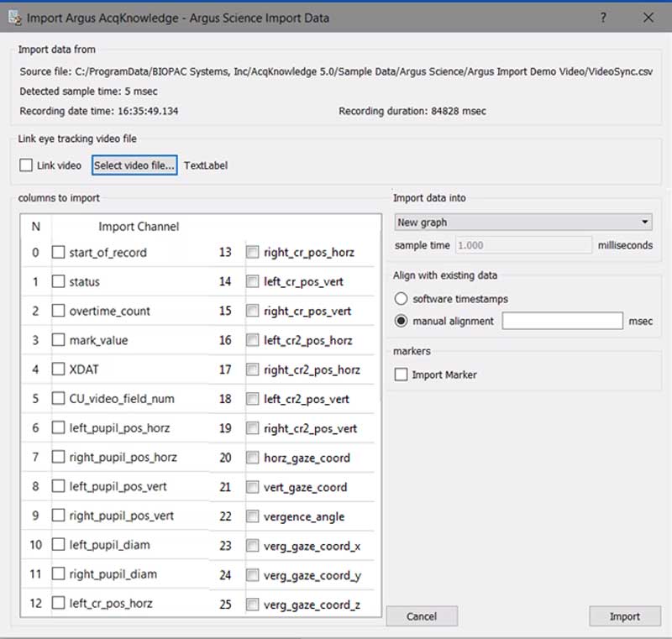Click the sample time field
This screenshot has height=639, width=672.
[523, 245]
